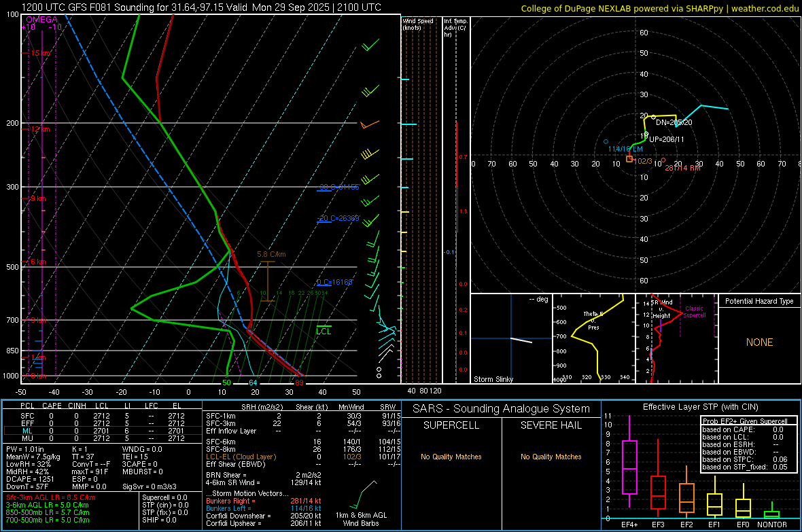
Task: Click the orange wind barb at 200 mb
Action: [369, 124]
